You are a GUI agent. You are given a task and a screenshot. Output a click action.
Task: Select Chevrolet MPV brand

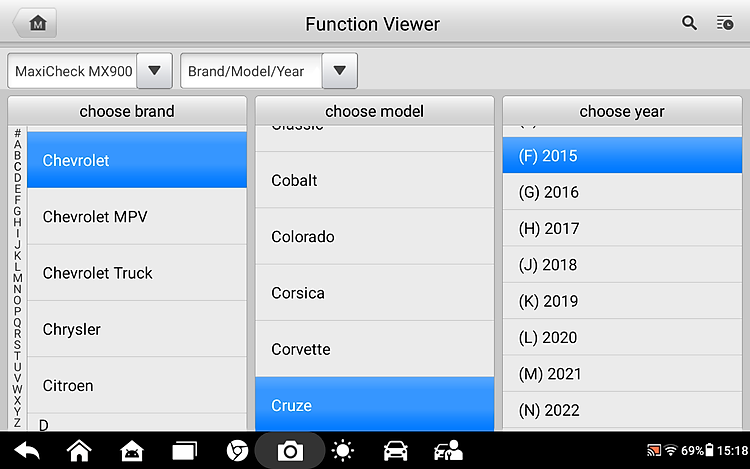click(137, 217)
